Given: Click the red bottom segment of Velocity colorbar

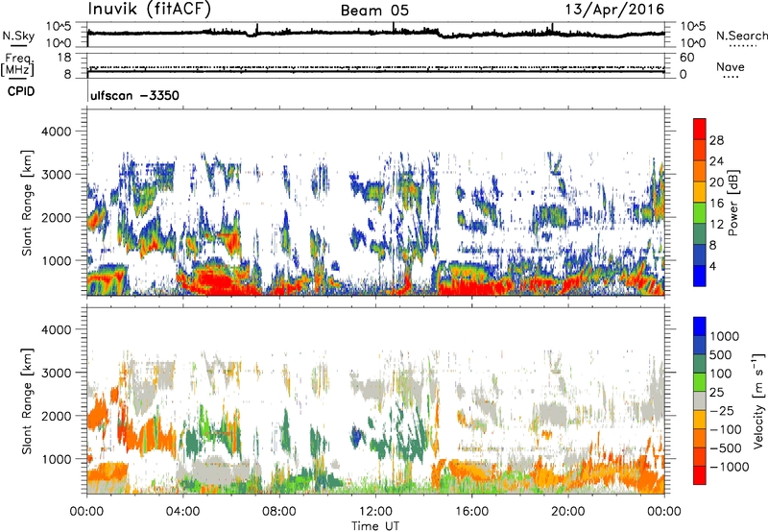Looking at the screenshot, I should (700, 475).
